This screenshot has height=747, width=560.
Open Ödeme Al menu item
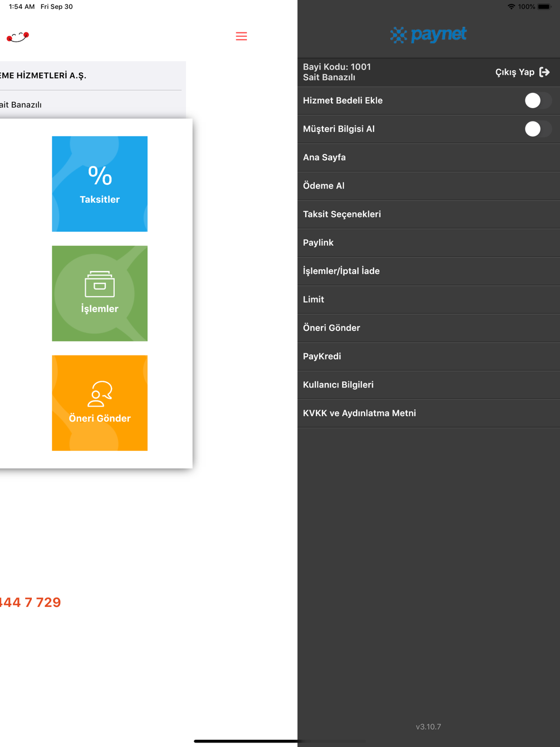pos(429,186)
